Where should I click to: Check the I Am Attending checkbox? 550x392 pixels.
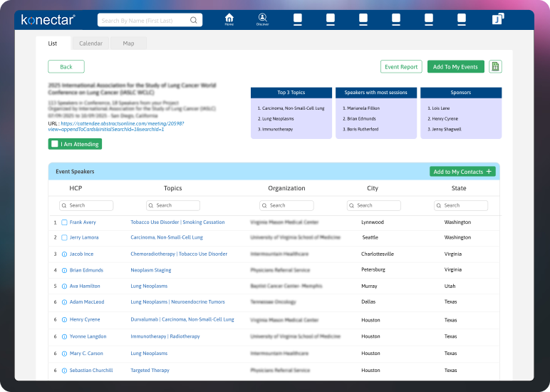point(55,144)
